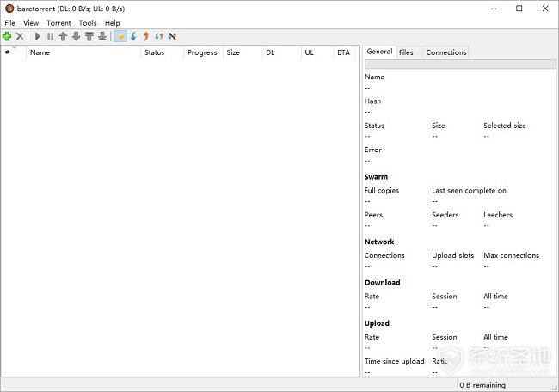Toggle the orange uploading filter icon
Viewport: 559px width, 392px height.
146,36
